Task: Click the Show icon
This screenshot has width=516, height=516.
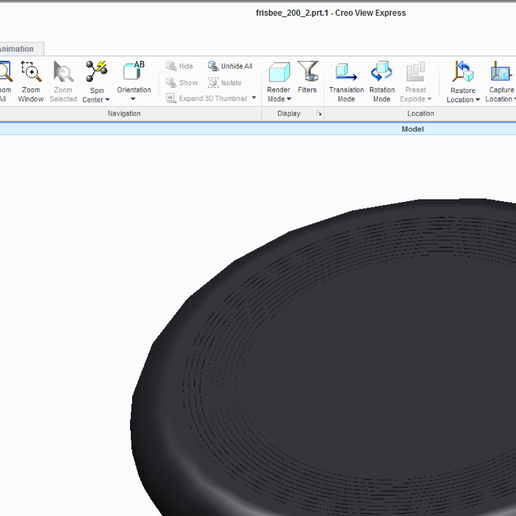Action: [x=171, y=82]
